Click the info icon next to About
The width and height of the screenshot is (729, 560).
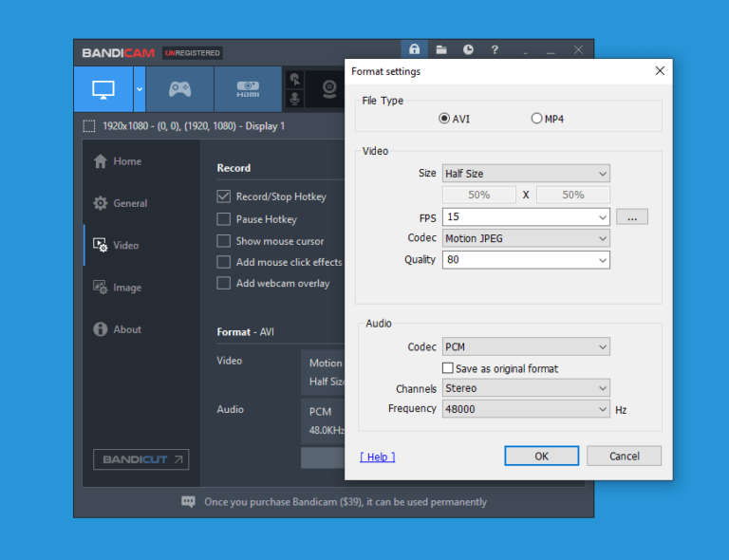click(100, 329)
